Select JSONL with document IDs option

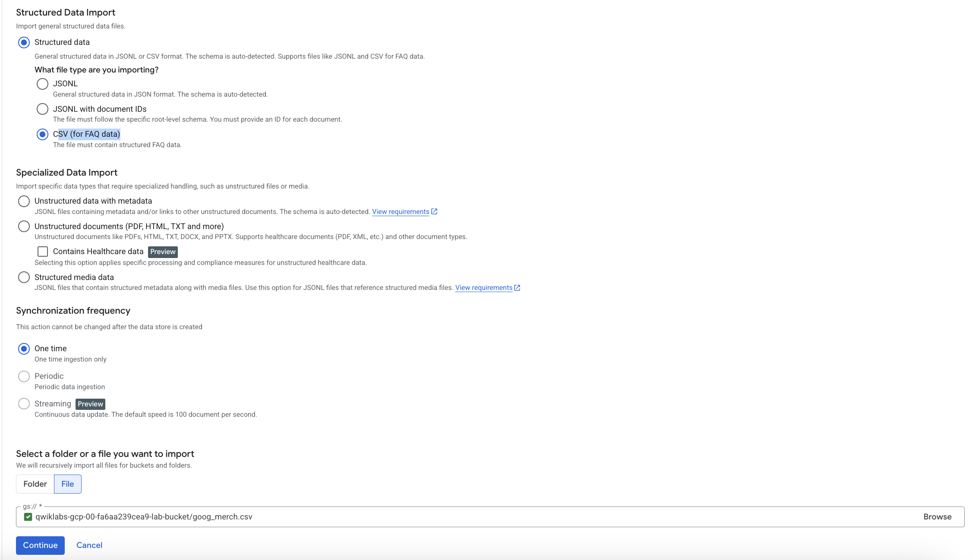[42, 109]
